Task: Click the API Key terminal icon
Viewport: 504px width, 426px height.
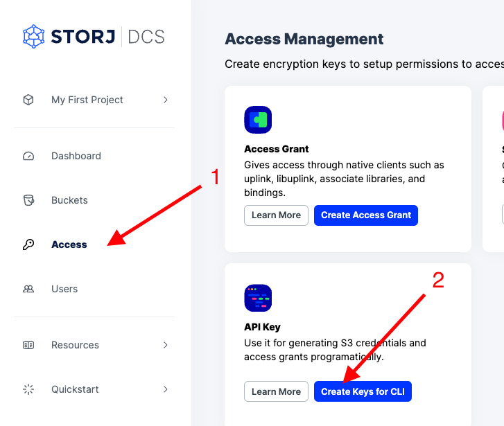Action: tap(258, 298)
